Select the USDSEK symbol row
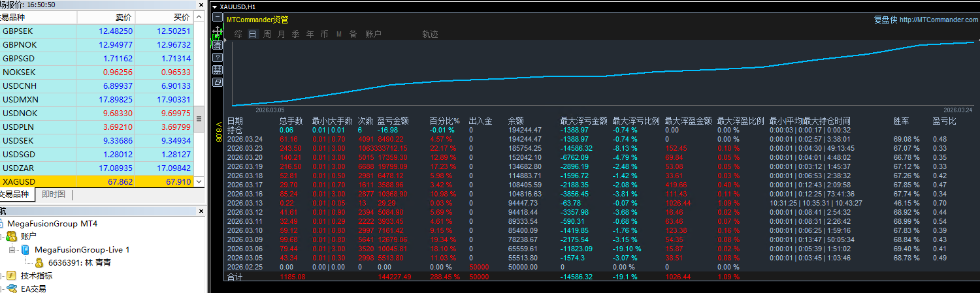980x293 pixels. click(97, 140)
